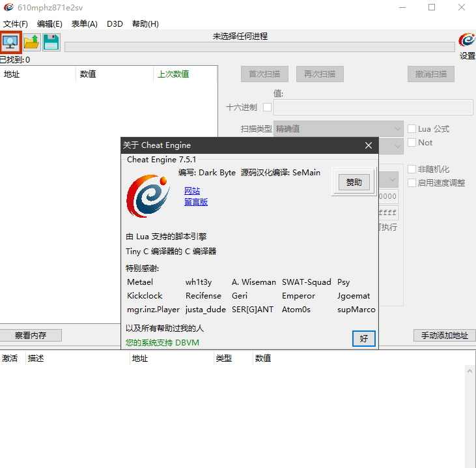Click the name Atom0s in credits

(296, 310)
